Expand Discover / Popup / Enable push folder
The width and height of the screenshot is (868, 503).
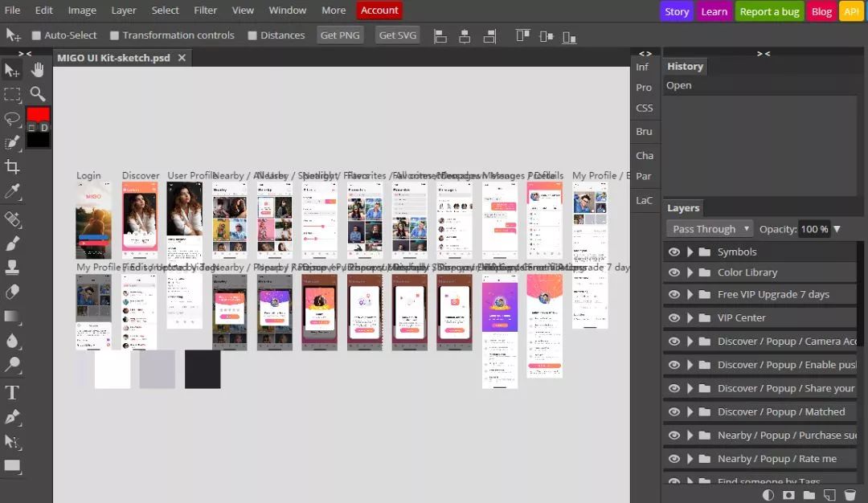[690, 365]
